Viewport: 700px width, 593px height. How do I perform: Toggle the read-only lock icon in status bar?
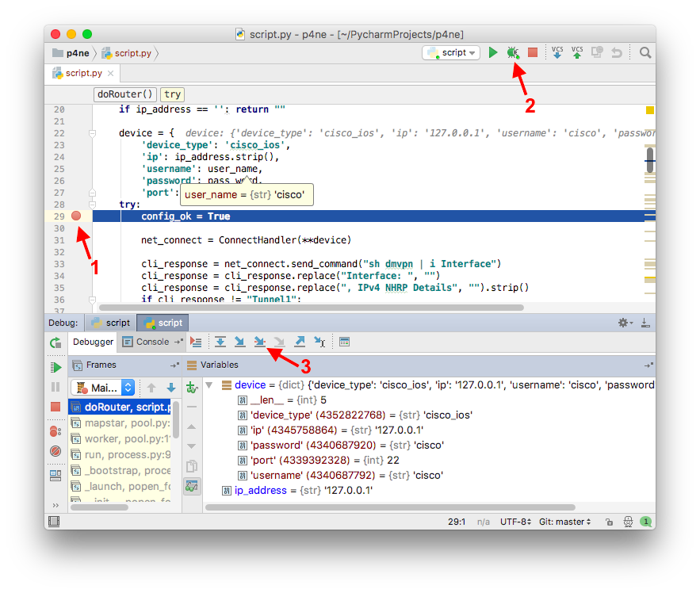pos(608,522)
